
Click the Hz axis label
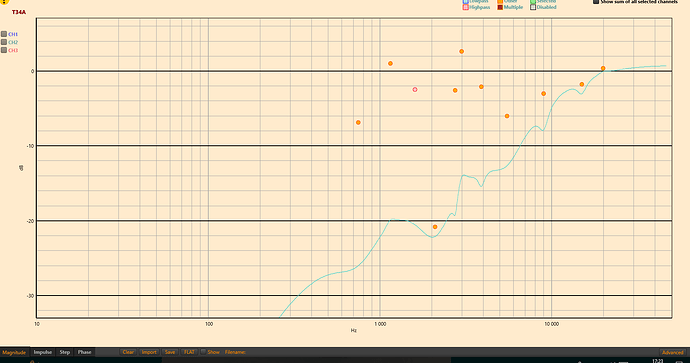353,330
